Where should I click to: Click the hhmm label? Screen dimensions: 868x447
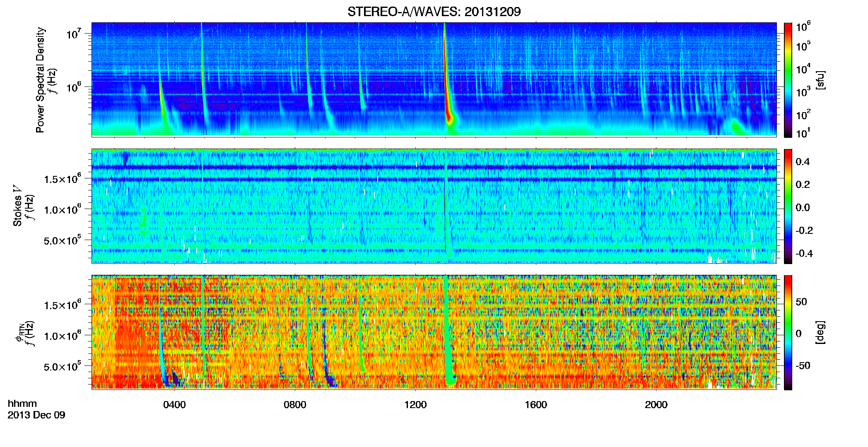click(x=22, y=404)
